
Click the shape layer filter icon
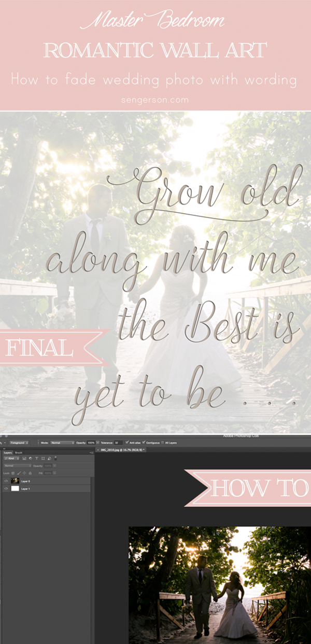point(43,458)
